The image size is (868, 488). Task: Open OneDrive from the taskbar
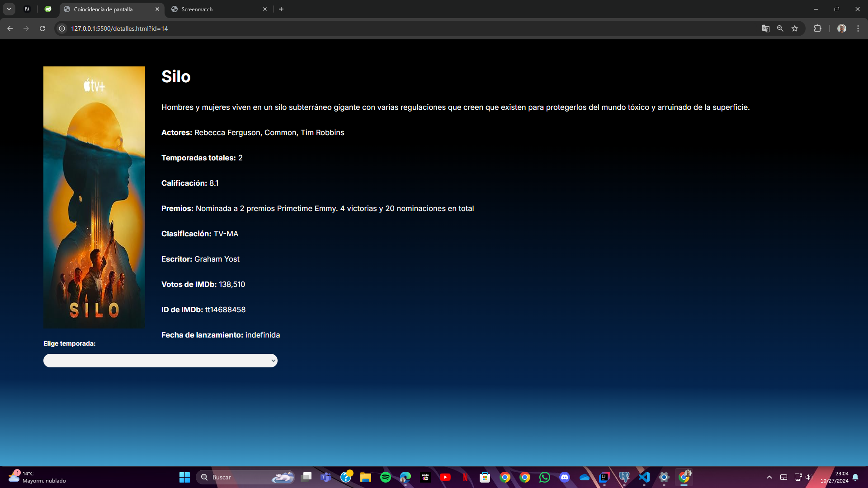[x=585, y=477]
